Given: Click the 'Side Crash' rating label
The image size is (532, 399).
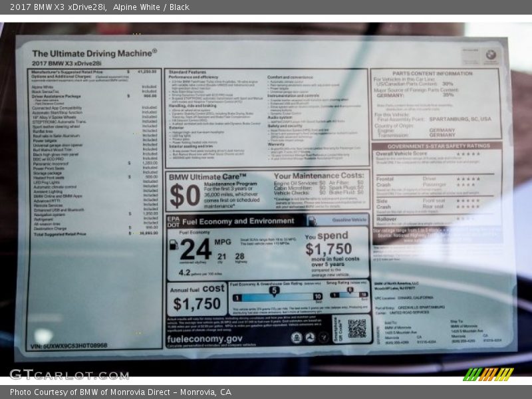Looking at the screenshot, I should (x=384, y=204).
